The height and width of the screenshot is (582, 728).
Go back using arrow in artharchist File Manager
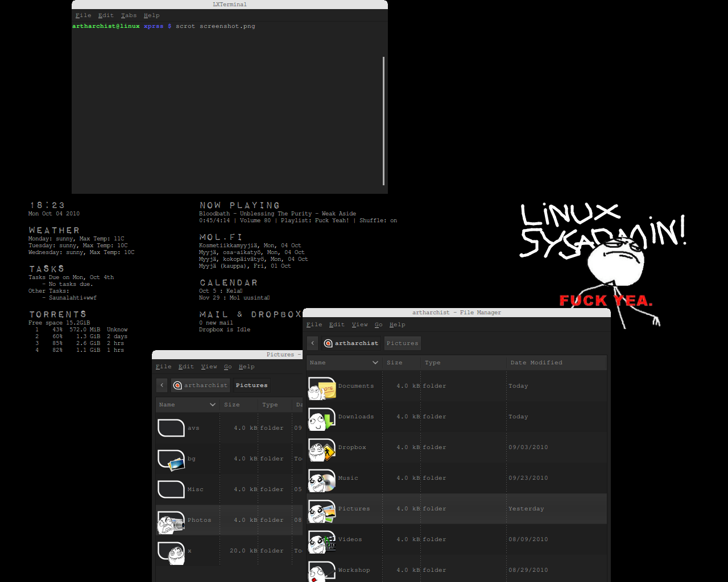coord(312,343)
